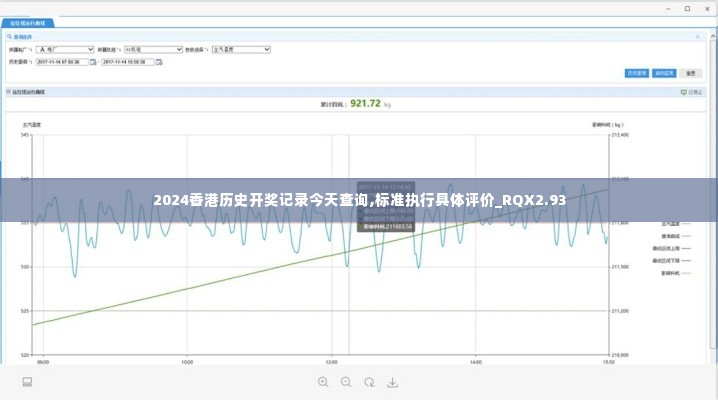Click the 545 label on the left axis
The height and width of the screenshot is (400, 718).
(25, 135)
